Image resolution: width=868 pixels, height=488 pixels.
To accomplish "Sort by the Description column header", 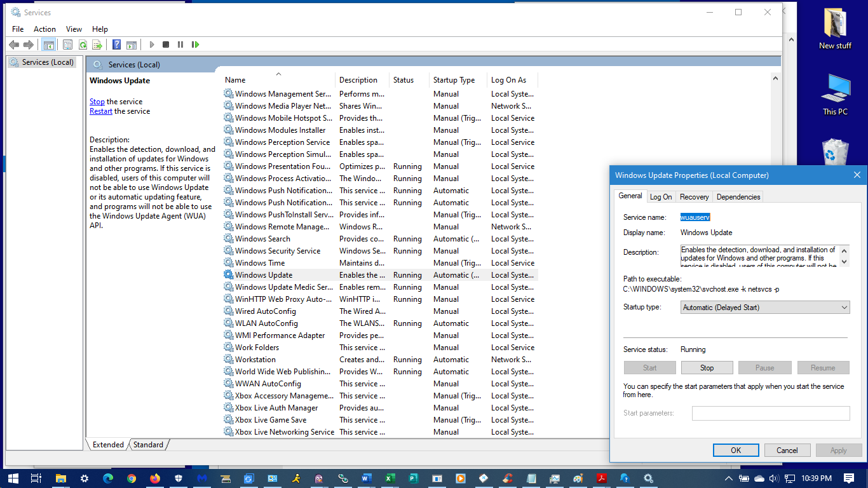I will click(363, 80).
